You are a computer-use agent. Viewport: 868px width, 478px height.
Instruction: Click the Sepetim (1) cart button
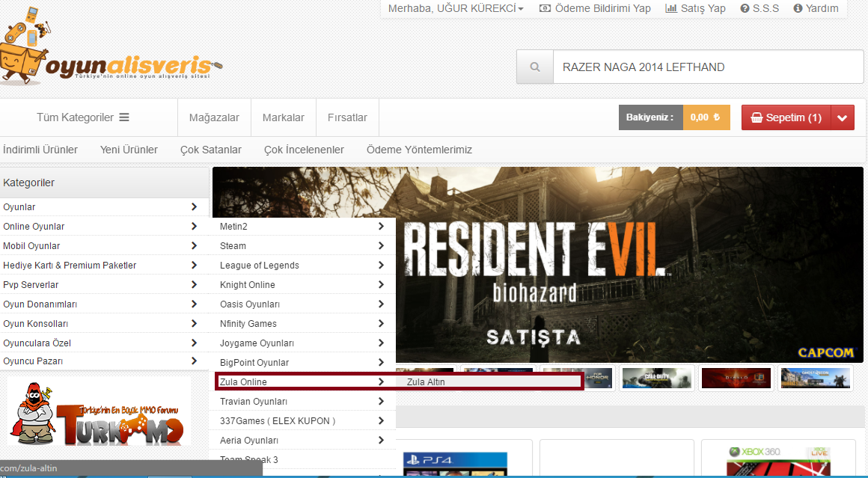(786, 117)
